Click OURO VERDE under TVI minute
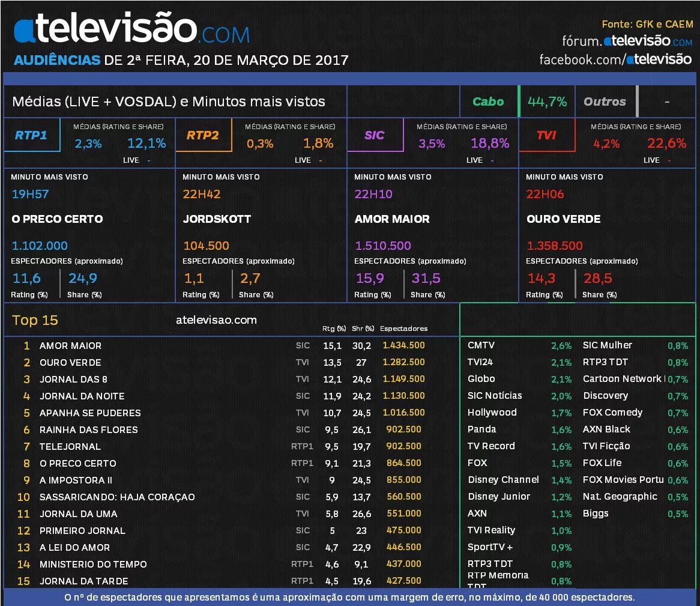 pyautogui.click(x=563, y=219)
